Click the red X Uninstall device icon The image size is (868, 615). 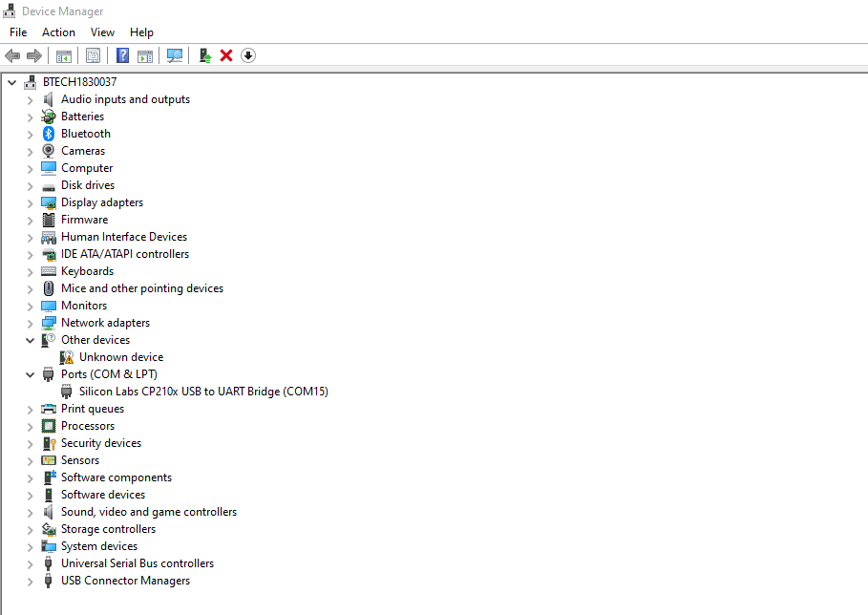(226, 55)
